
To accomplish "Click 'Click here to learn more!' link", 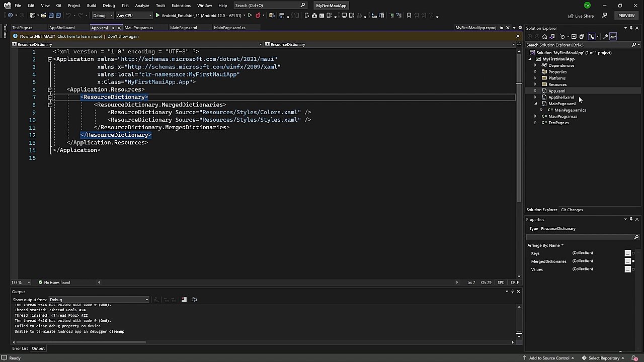I will coord(80,36).
